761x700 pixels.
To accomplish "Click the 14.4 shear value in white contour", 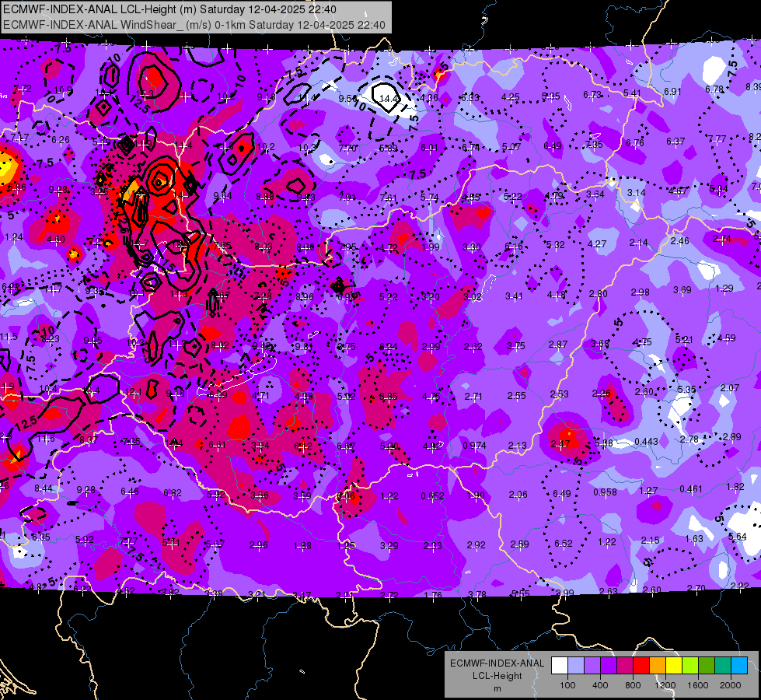I will click(388, 99).
